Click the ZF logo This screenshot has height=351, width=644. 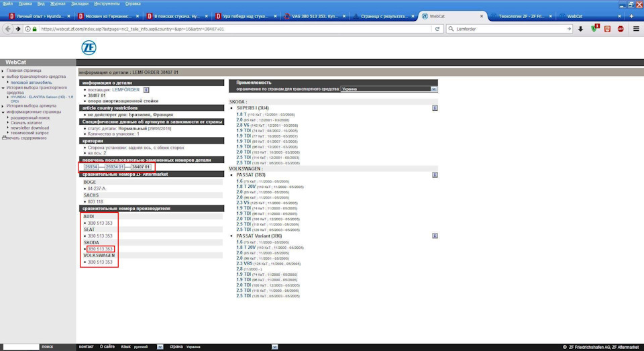(89, 48)
